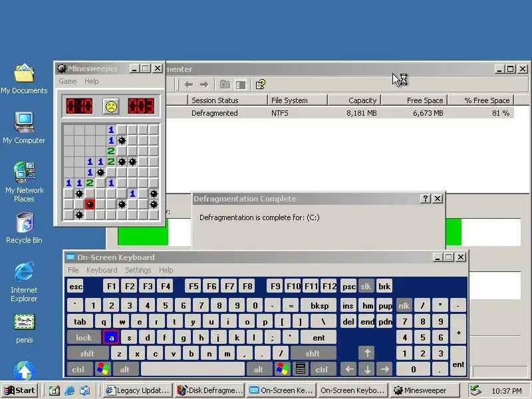Click the Minesweeper sad face reset button
This screenshot has height=399, width=532.
pyautogui.click(x=111, y=106)
